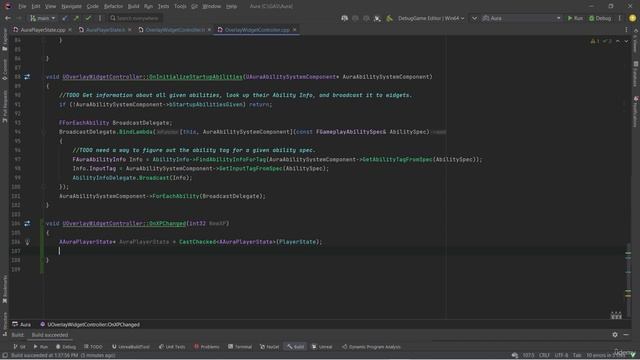Open the VCS more-actions dots
640x360 pixels.
point(100,18)
